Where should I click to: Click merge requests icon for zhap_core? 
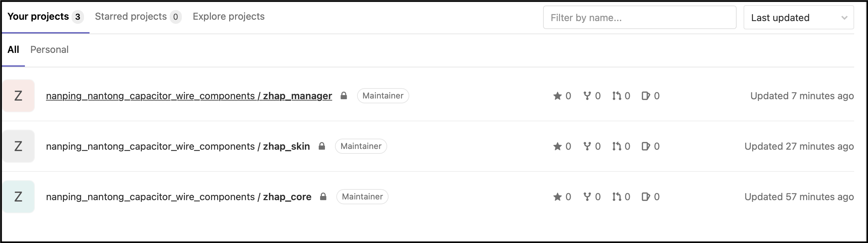[617, 197]
